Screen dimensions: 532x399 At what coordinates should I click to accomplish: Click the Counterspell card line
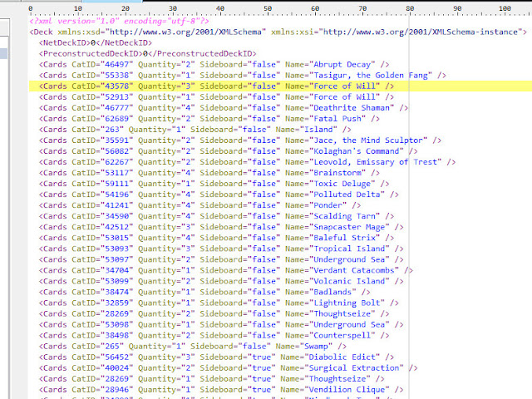[214, 336]
